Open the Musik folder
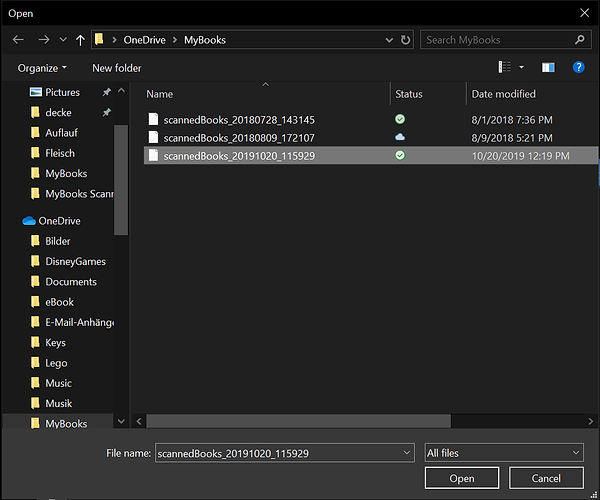Viewport: 600px width, 500px height. click(x=59, y=403)
